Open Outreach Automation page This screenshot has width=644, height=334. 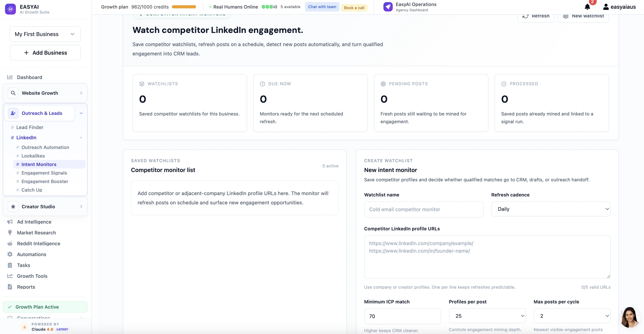(x=45, y=147)
